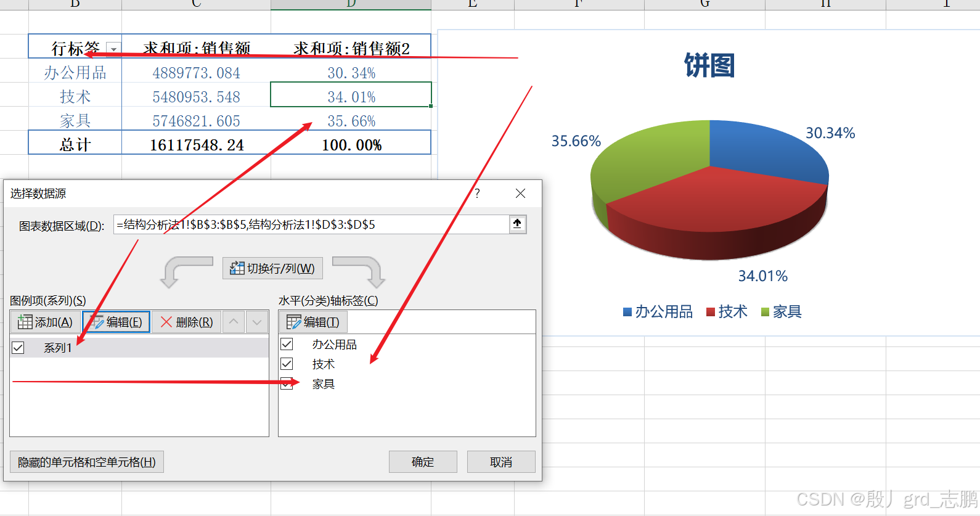Uncheck the 办公用品 category checkbox
This screenshot has height=516, width=980.
pos(287,344)
